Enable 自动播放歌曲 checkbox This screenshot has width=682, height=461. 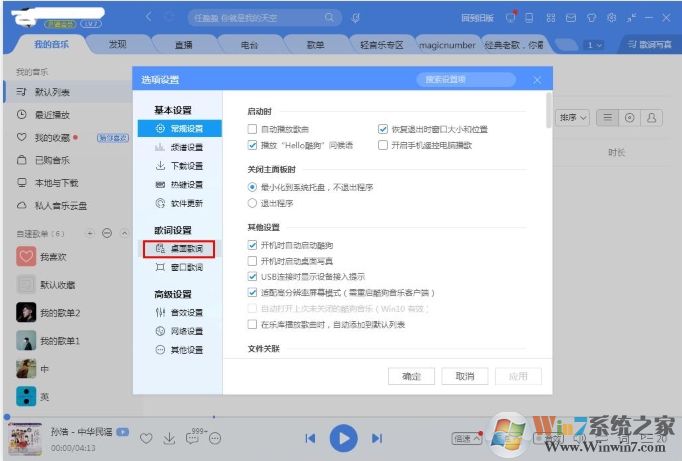click(252, 129)
